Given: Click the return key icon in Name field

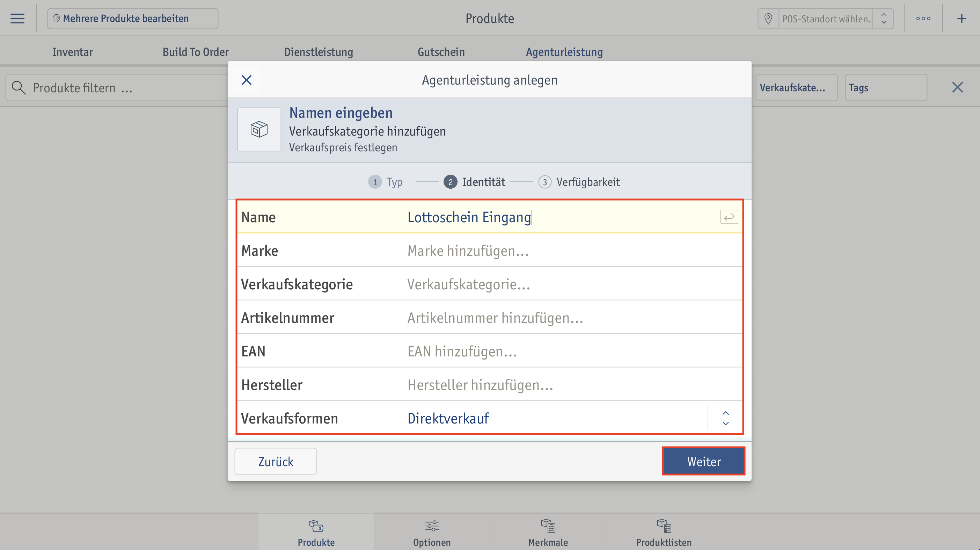Looking at the screenshot, I should (729, 217).
